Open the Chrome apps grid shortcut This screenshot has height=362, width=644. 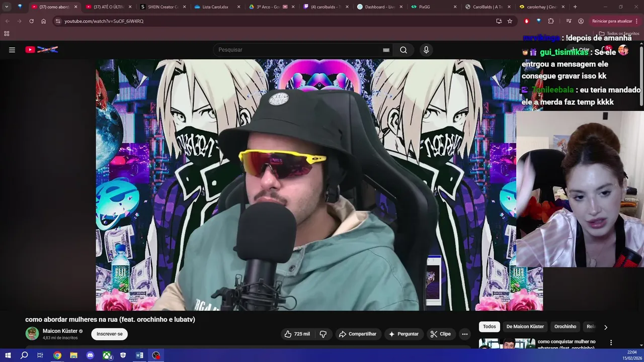point(7,34)
